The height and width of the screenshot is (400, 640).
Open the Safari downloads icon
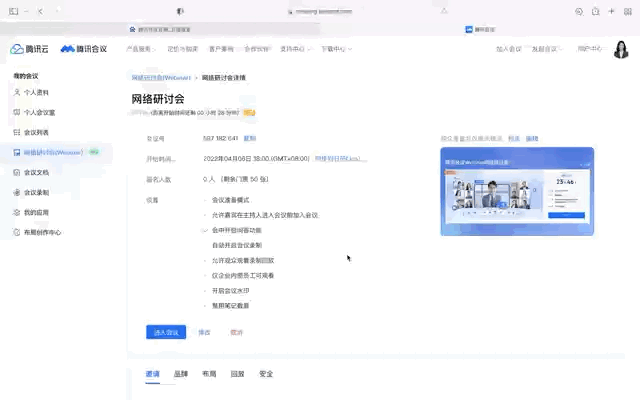pos(579,11)
